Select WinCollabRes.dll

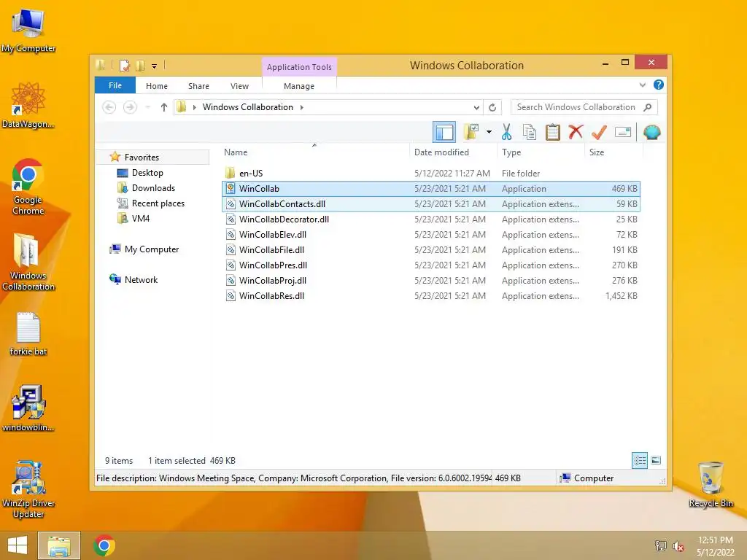click(430, 296)
